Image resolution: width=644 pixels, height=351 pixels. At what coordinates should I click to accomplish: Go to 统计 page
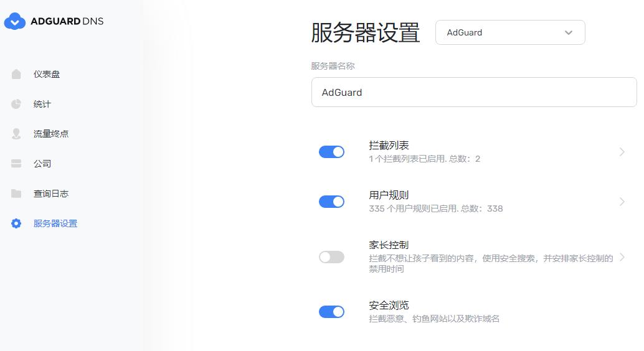click(42, 105)
